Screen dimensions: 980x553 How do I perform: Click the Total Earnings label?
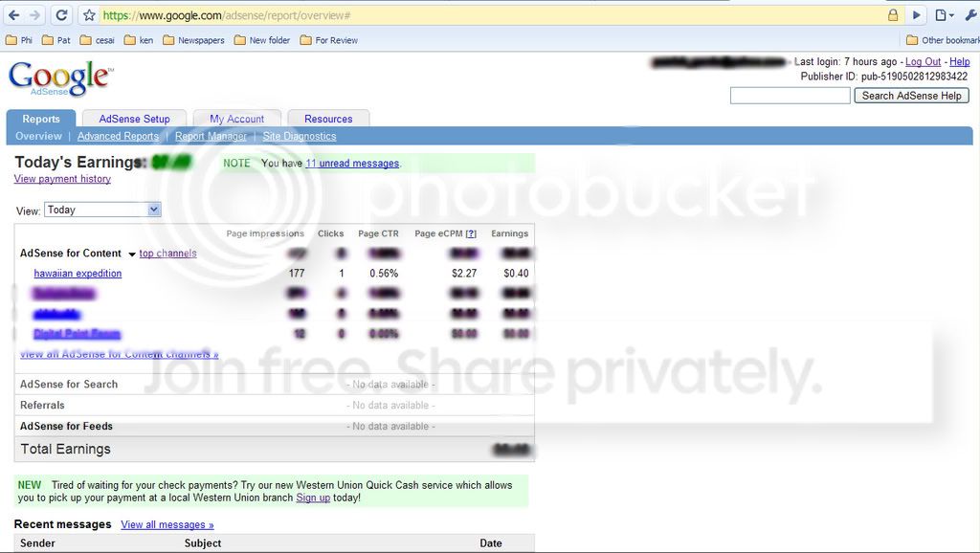pos(66,450)
